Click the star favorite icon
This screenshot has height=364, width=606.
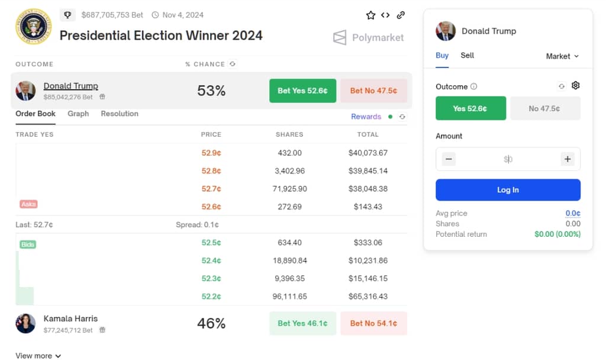[x=370, y=15]
